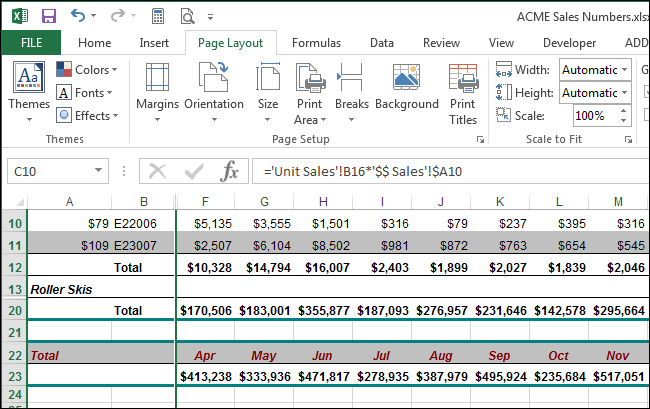The image size is (650, 409).
Task: Click the Undo button
Action: (x=79, y=16)
